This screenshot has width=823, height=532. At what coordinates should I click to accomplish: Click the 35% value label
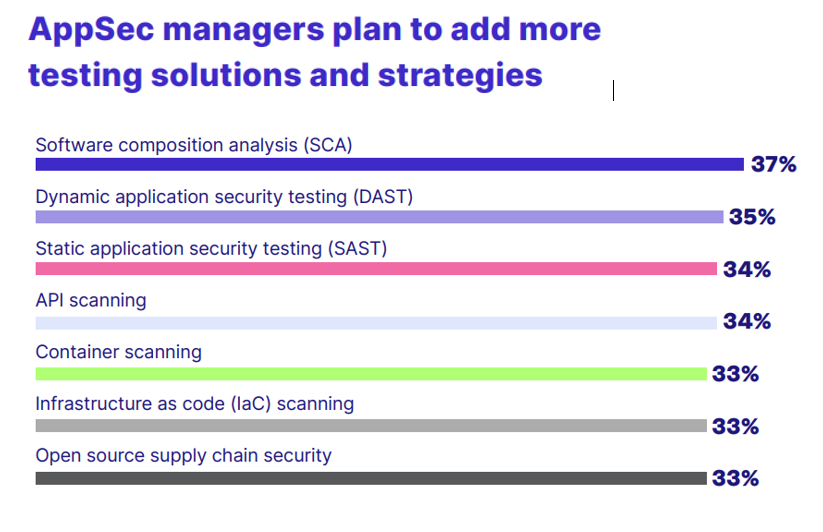752,217
